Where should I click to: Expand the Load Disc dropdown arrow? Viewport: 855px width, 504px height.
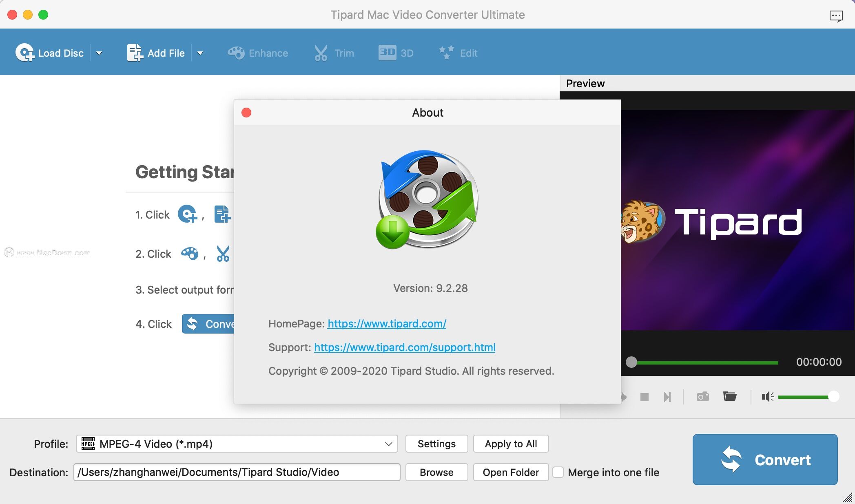[98, 53]
